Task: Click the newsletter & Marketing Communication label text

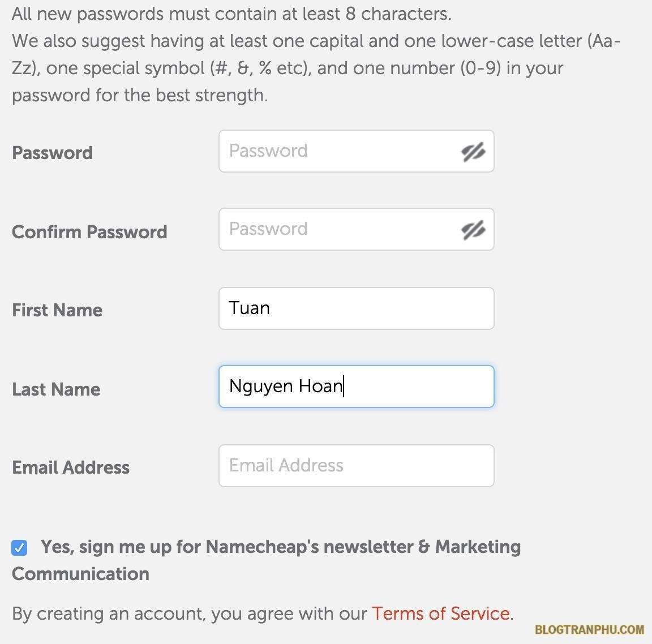Action: click(281, 547)
